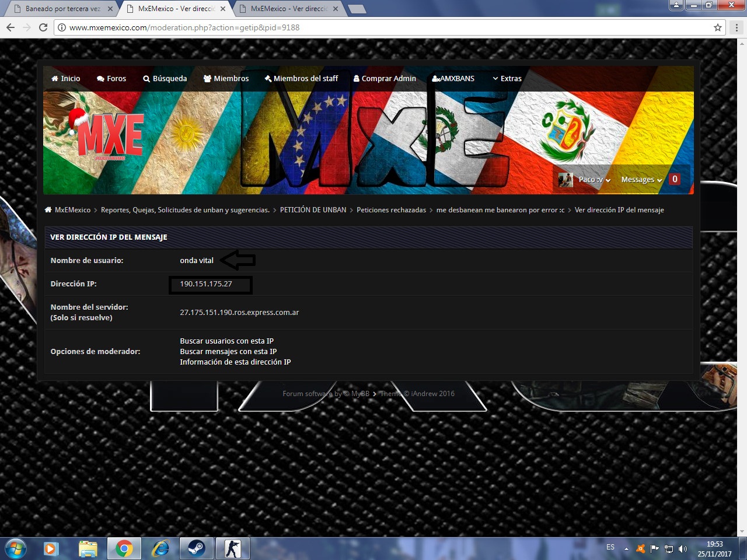Screen dimensions: 747x560
Task: Launch Windows Media Player from taskbar
Action: coord(51,549)
